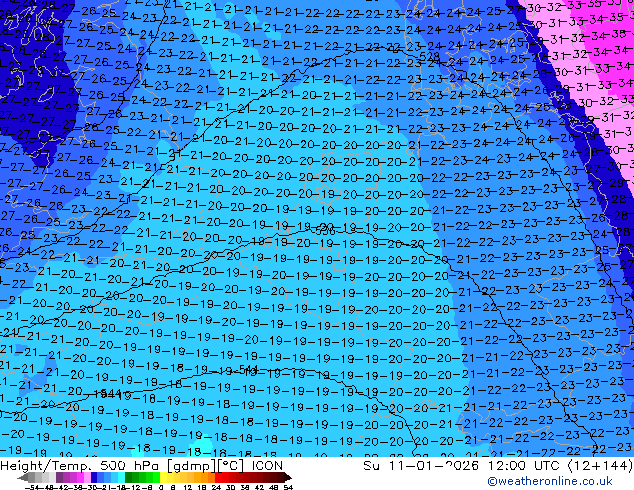
Task: Click the '-54' value under the colour scale
Action: pos(32,487)
